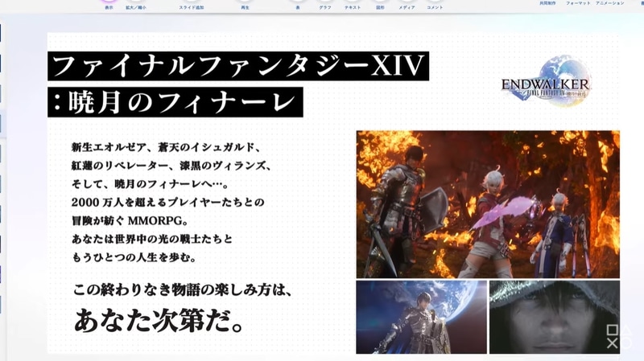Select the :暁月のフィナーレ subtitle box
The image size is (644, 361).
(x=175, y=102)
